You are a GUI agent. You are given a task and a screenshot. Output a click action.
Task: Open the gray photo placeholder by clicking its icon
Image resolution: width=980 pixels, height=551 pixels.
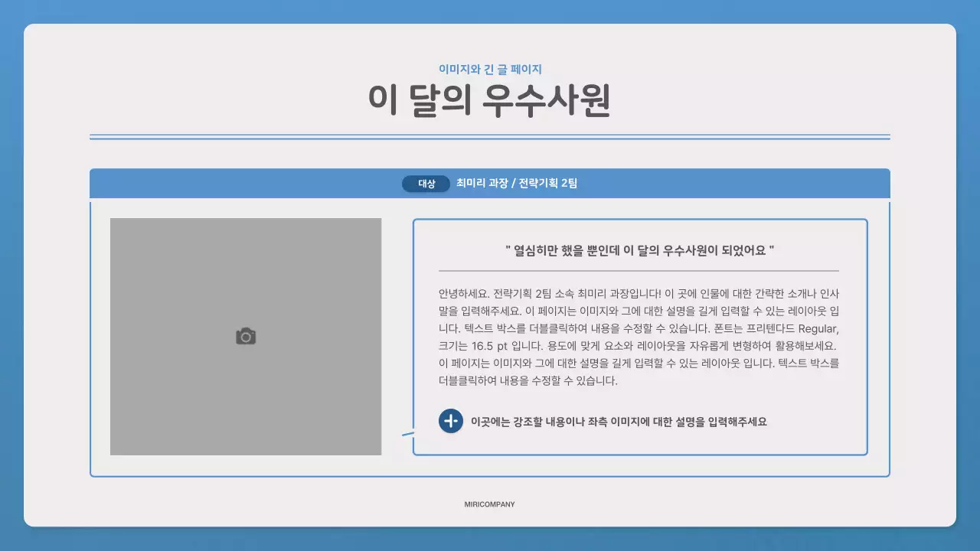(245, 335)
